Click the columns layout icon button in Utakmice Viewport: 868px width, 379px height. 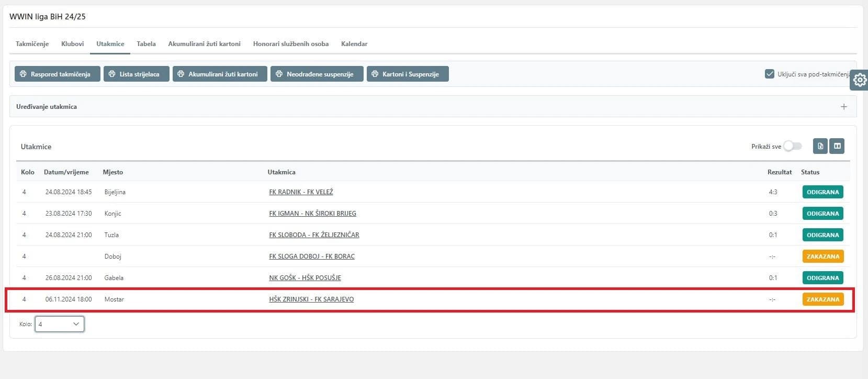point(837,146)
